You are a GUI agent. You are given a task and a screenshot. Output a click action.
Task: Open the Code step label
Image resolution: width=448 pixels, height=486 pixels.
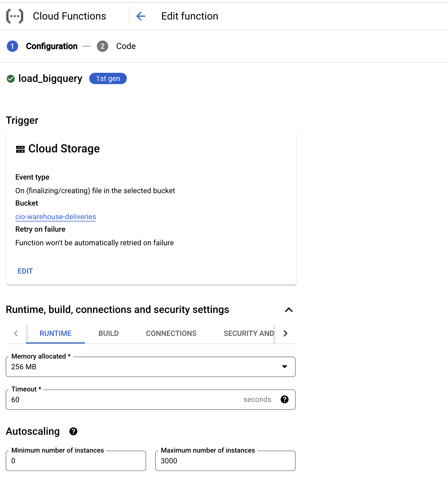coord(126,46)
